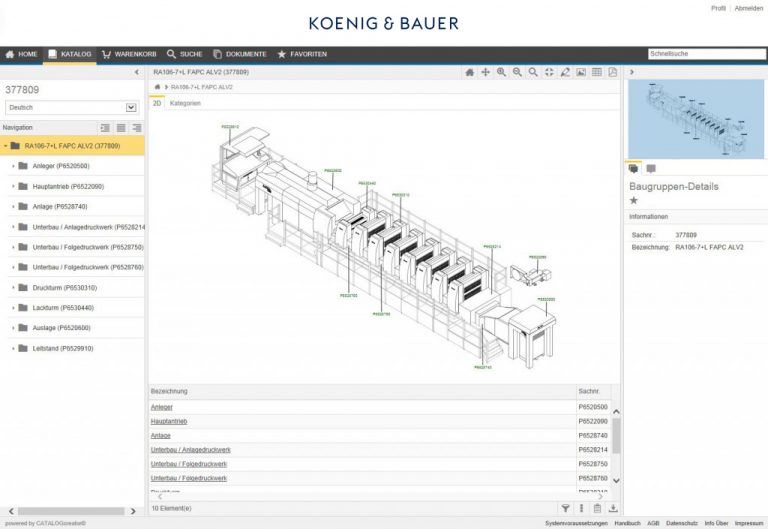Image resolution: width=768 pixels, height=529 pixels.
Task: Toggle the table view icon in viewer toolbar
Action: tap(597, 73)
